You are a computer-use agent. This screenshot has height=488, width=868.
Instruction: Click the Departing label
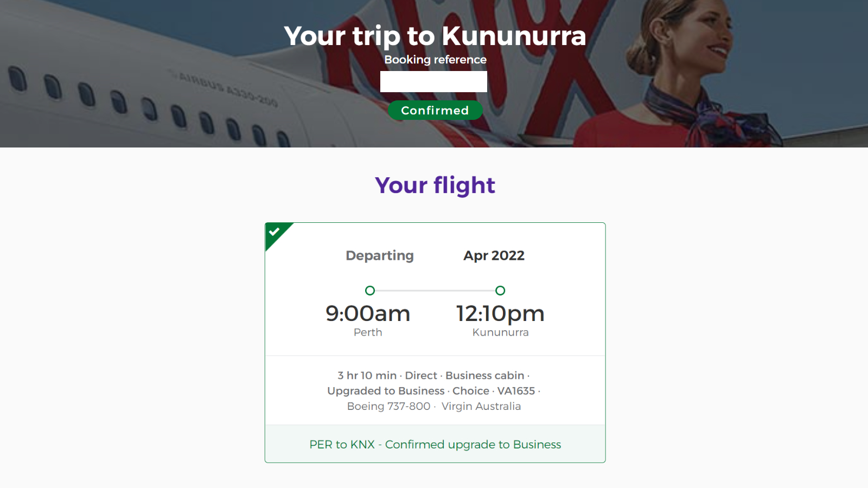(x=380, y=255)
